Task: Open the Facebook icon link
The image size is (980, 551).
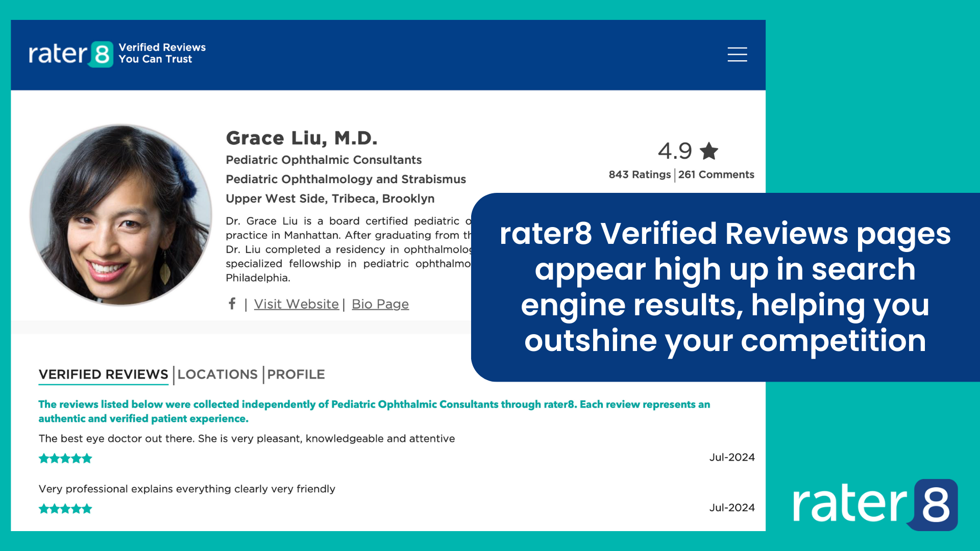Action: (x=232, y=304)
